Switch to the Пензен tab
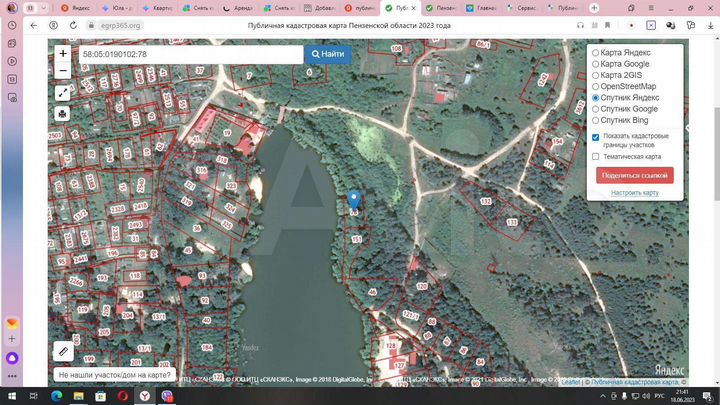The width and height of the screenshot is (720, 405). pyautogui.click(x=441, y=8)
